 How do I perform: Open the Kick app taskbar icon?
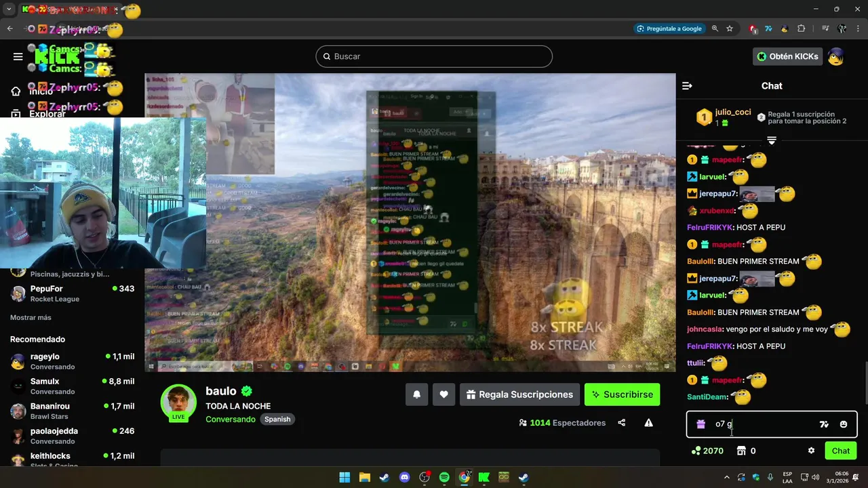[484, 477]
